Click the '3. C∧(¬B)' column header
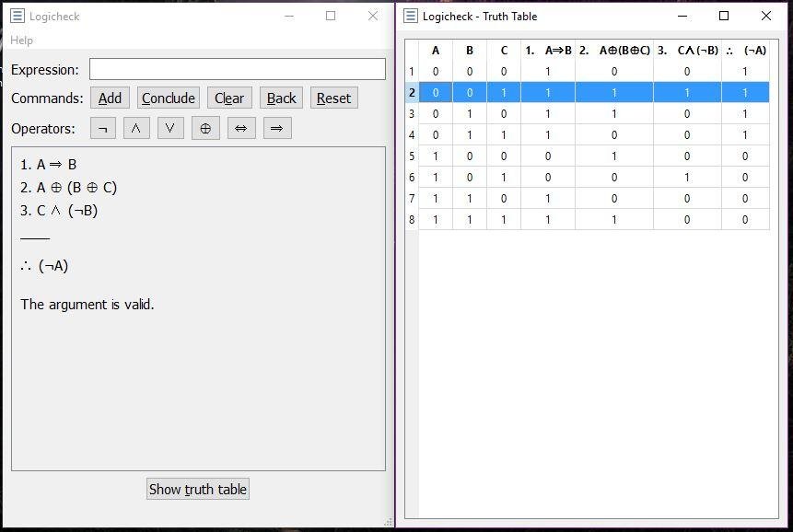Image resolution: width=793 pixels, height=532 pixels. [x=687, y=51]
